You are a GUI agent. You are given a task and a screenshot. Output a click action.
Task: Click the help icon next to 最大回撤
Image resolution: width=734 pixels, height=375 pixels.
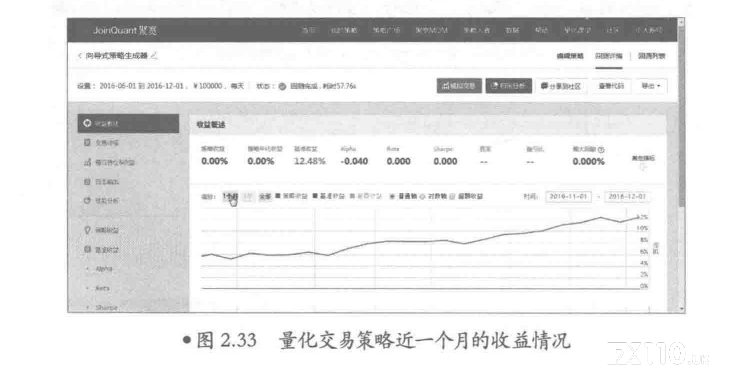(601, 149)
